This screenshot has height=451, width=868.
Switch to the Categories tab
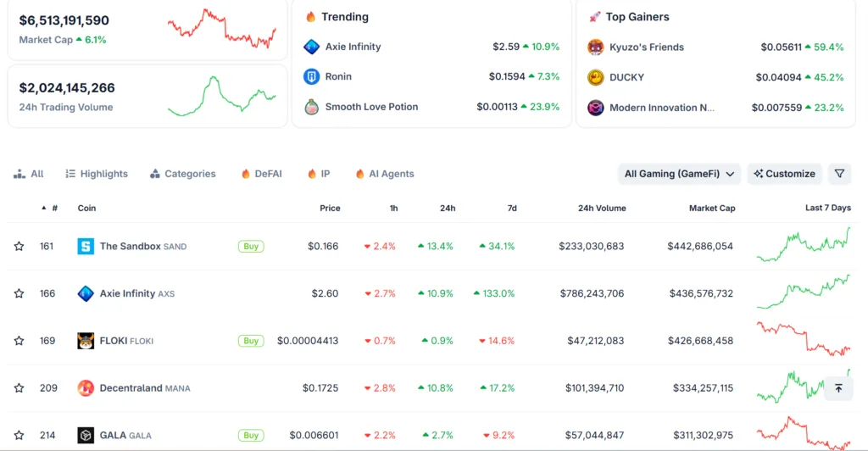coord(182,174)
